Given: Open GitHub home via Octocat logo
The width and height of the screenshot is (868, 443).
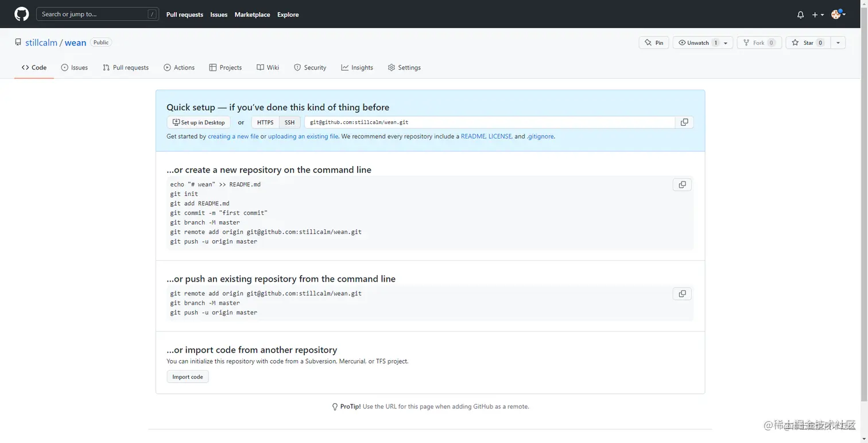Looking at the screenshot, I should [x=22, y=14].
